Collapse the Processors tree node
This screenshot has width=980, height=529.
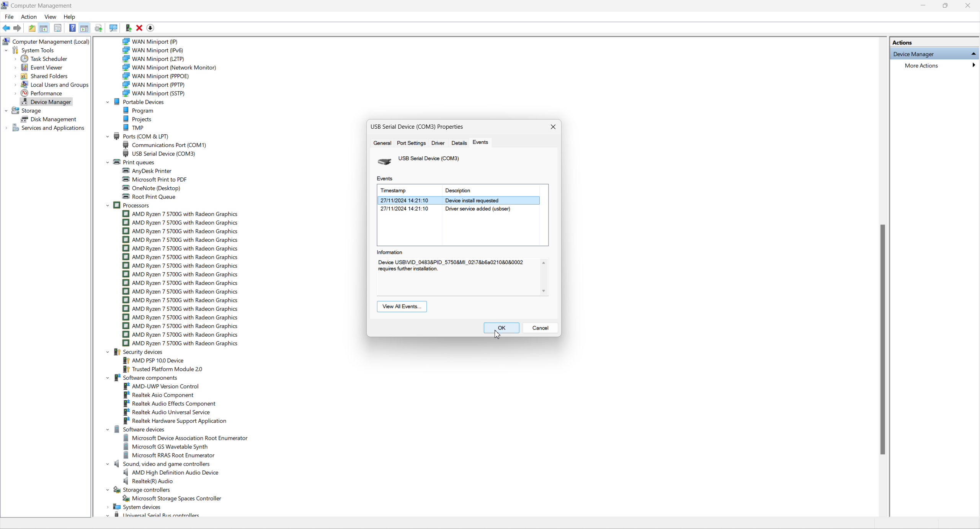tap(108, 206)
